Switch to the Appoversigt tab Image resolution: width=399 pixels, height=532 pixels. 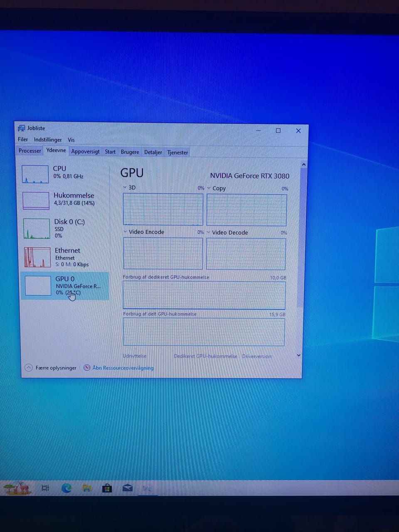click(x=85, y=151)
